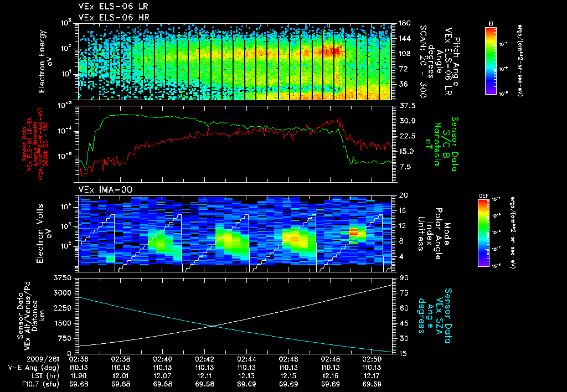
Task: Click LST value '11.90'
Action: pos(79,376)
